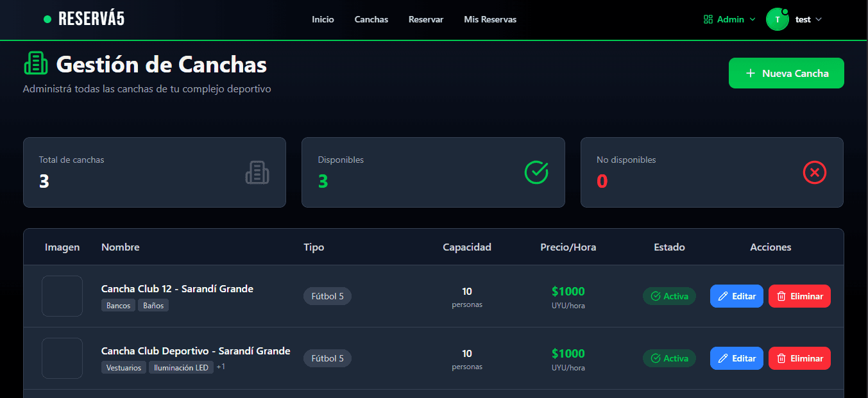Click the green dot beside RESERVÁ5
868x398 pixels.
(x=47, y=19)
